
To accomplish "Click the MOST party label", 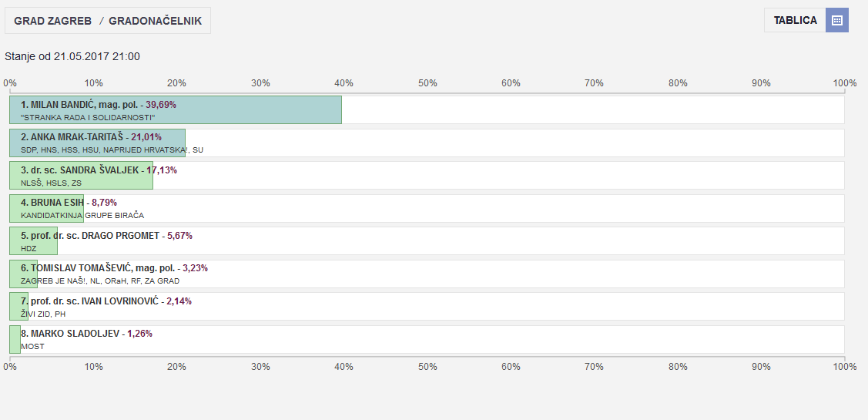I will point(32,347).
